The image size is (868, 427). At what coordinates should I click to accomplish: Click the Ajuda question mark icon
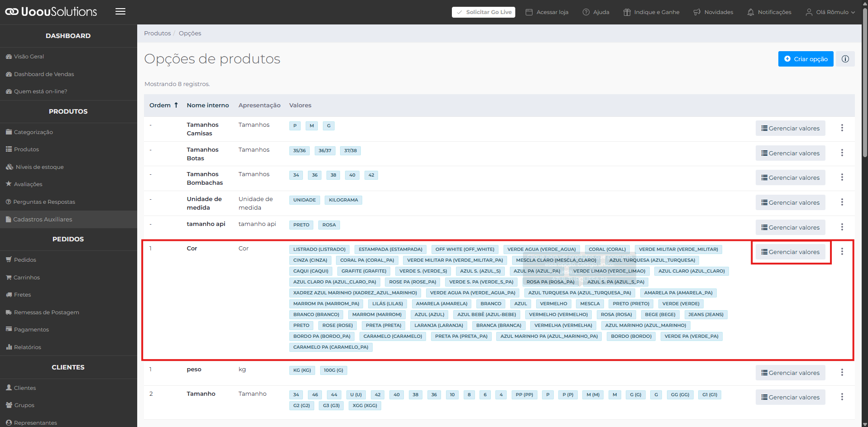(x=586, y=12)
